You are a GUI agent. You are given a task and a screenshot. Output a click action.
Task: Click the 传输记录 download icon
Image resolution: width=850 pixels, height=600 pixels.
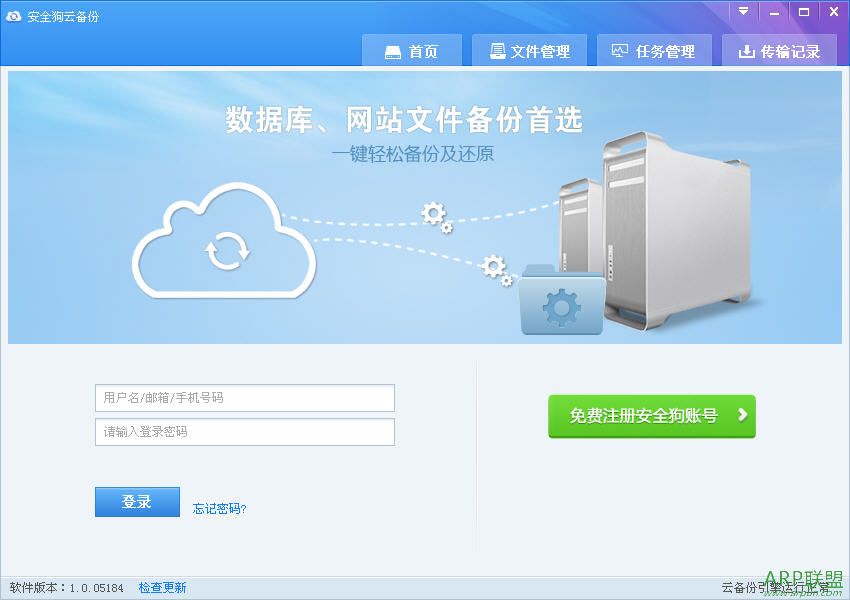click(746, 51)
